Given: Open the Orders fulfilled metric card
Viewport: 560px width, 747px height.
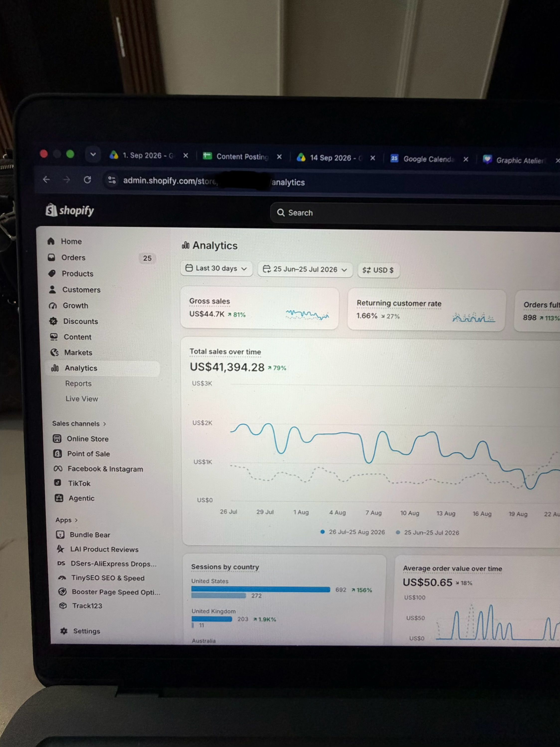Looking at the screenshot, I should tap(537, 311).
